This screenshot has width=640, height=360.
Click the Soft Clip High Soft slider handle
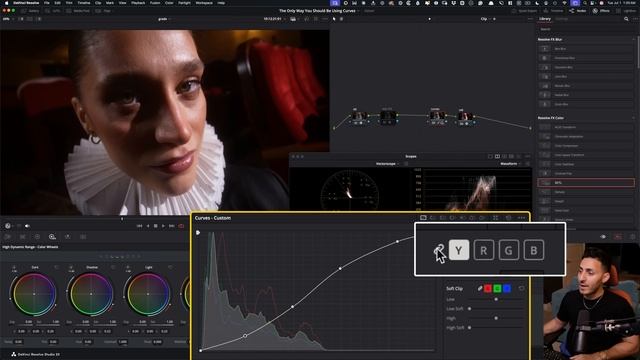(x=469, y=327)
